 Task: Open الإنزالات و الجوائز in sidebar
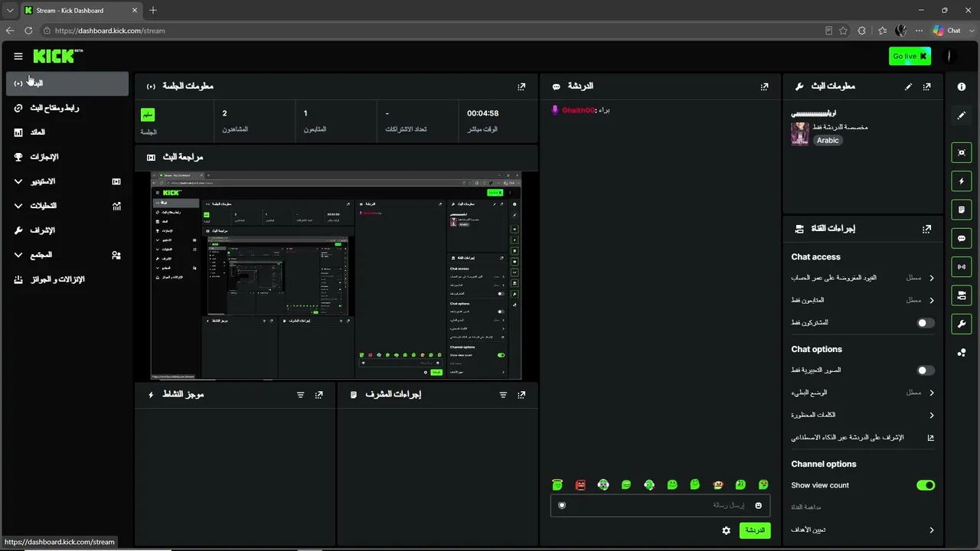coord(67,279)
